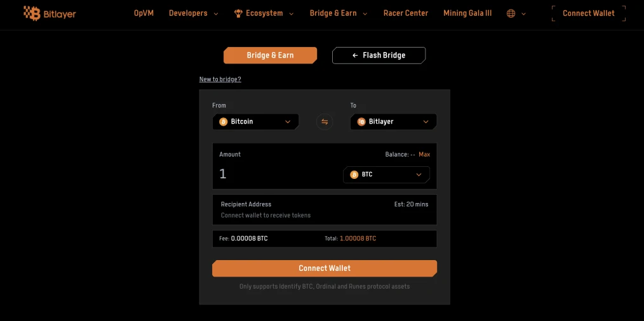Expand the Bridge & Earn menu chevron
Screen dimensions: 644x321
(365, 13)
